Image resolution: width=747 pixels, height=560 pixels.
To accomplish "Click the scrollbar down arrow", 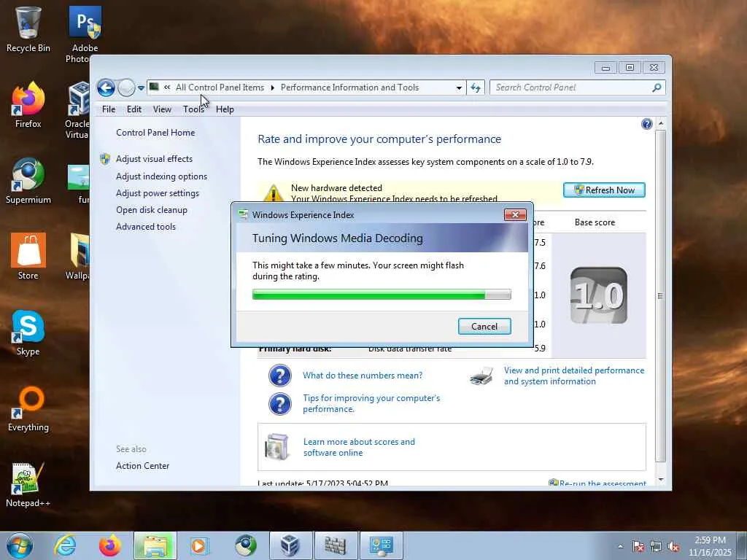I will (x=661, y=479).
